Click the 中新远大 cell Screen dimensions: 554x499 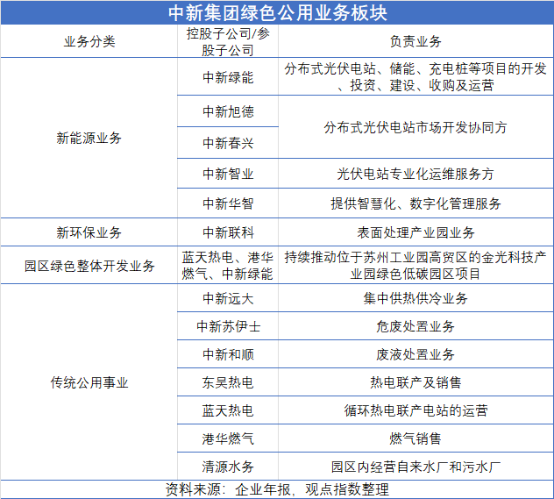click(x=228, y=298)
